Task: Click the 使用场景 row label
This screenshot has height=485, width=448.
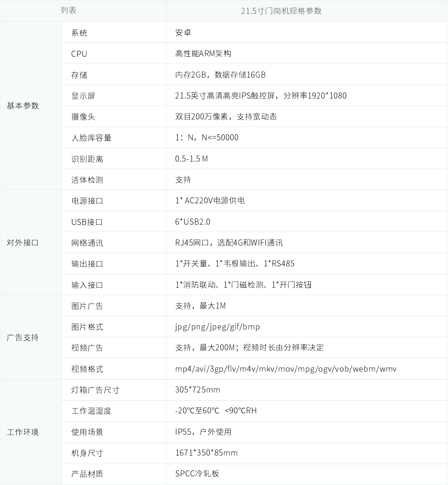Action: click(87, 432)
